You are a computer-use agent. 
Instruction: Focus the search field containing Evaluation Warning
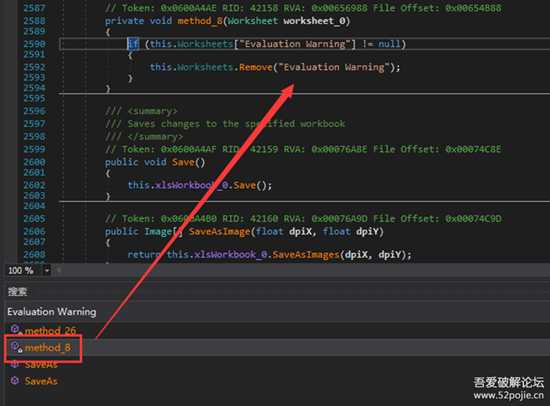tap(275, 312)
